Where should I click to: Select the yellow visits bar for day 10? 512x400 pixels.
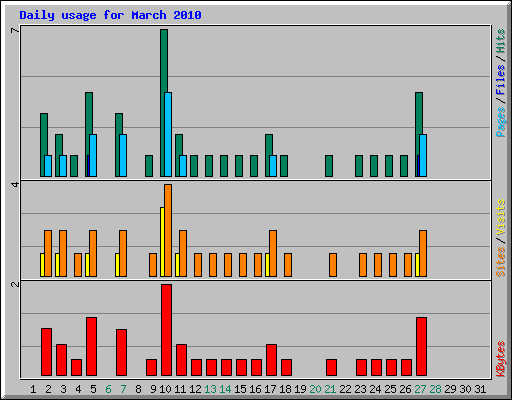(x=162, y=242)
